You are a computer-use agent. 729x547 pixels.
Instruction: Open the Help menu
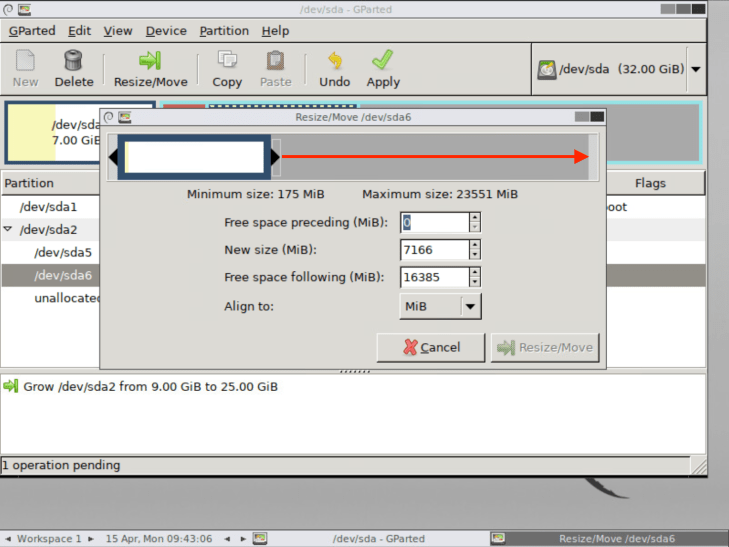pos(275,31)
